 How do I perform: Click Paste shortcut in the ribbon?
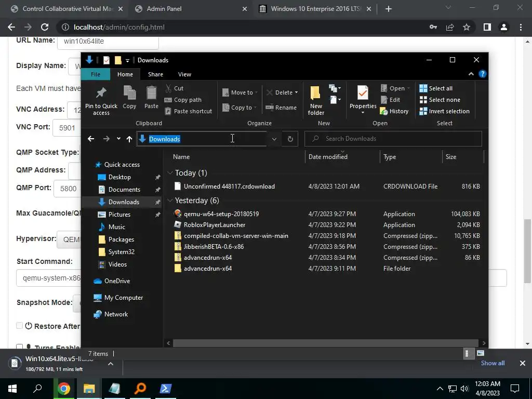(188, 111)
